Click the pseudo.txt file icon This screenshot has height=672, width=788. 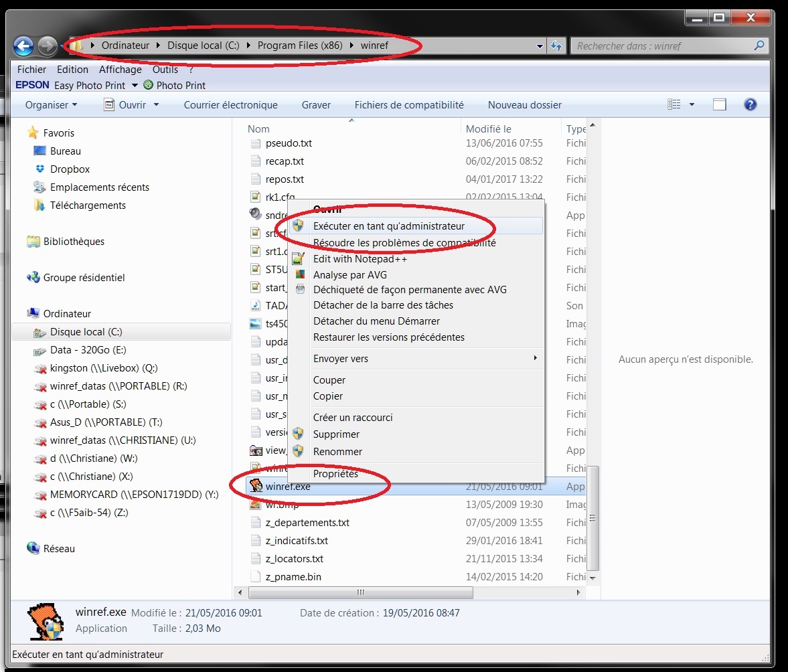pyautogui.click(x=256, y=143)
